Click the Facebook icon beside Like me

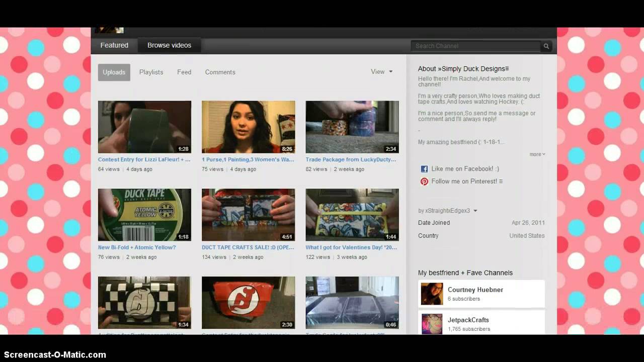coord(424,169)
